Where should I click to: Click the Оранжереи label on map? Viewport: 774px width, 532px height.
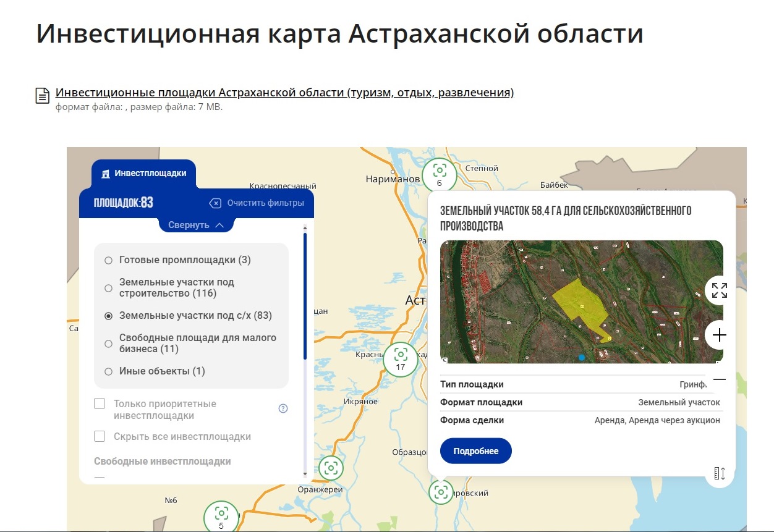[320, 489]
